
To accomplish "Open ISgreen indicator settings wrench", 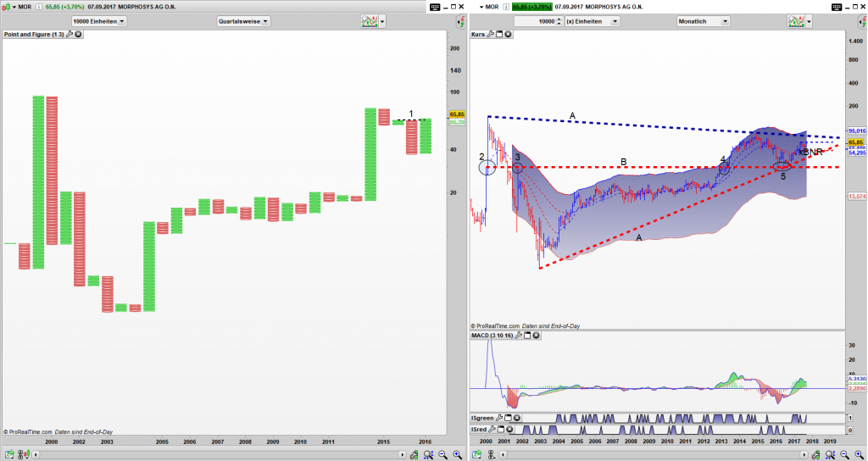I will [499, 418].
